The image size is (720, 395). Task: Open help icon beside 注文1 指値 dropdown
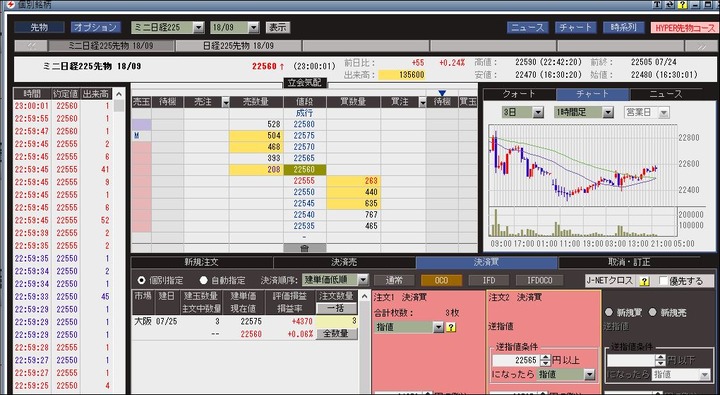point(451,327)
